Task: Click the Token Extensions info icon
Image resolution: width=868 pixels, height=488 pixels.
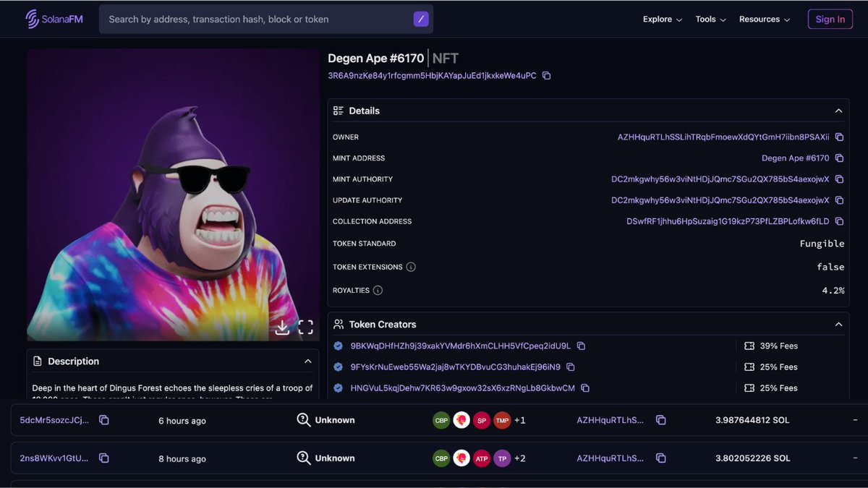Action: (x=412, y=267)
